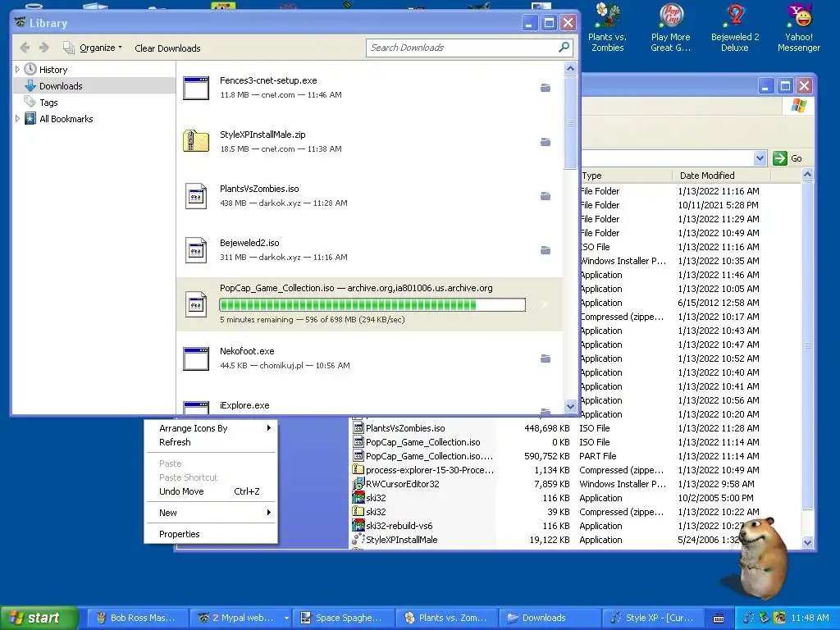840x630 pixels.
Task: Open folder for Nekofoot.exe download
Action: pos(546,358)
